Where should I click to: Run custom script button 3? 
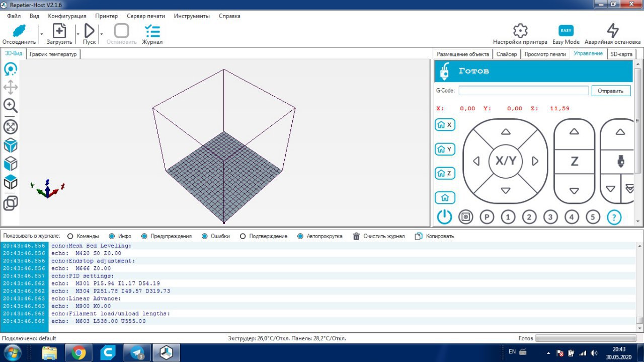point(550,218)
